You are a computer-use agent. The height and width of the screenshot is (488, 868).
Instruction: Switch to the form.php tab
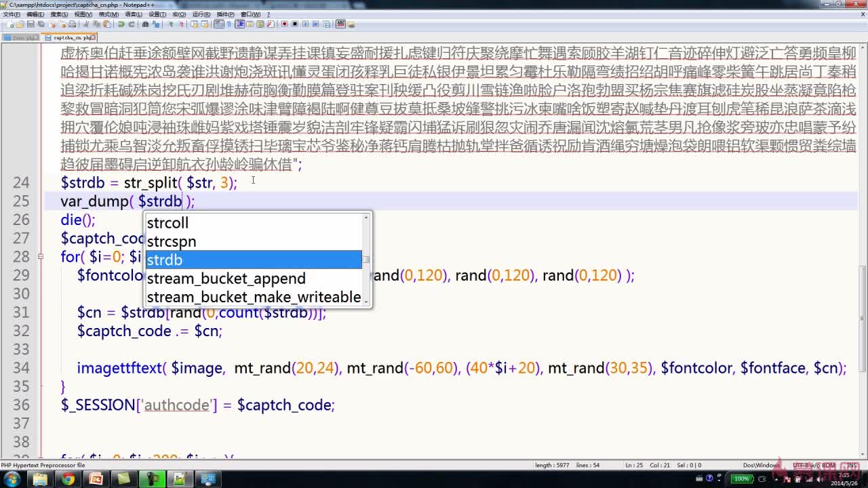[21, 38]
